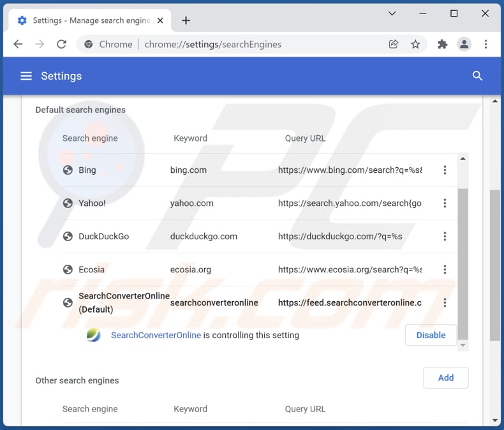This screenshot has height=430, width=504.
Task: Click the page scrollbar up arrow
Action: pos(495,101)
